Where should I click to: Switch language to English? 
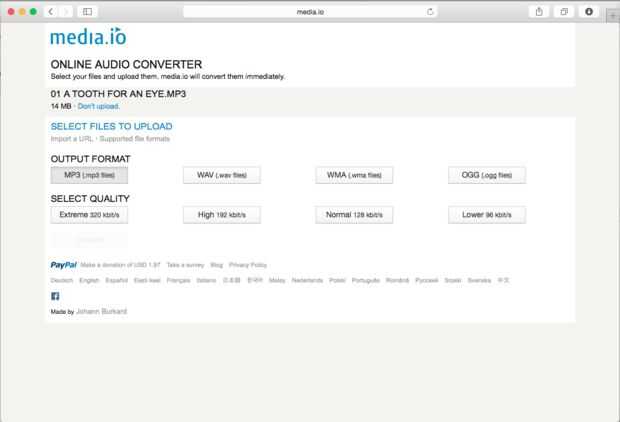[89, 280]
